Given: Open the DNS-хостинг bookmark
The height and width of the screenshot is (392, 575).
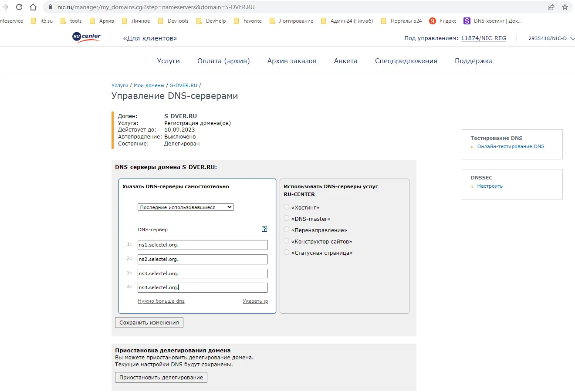Looking at the screenshot, I should point(492,21).
